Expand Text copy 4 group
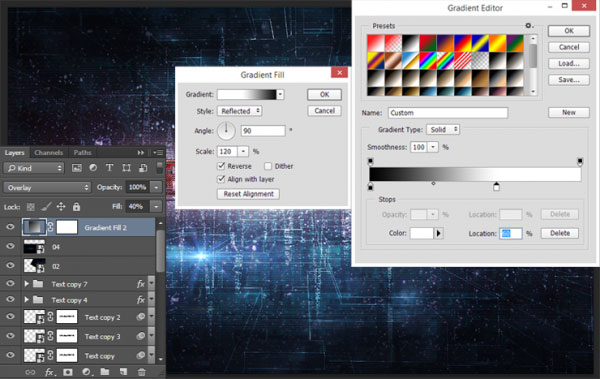 (26, 300)
